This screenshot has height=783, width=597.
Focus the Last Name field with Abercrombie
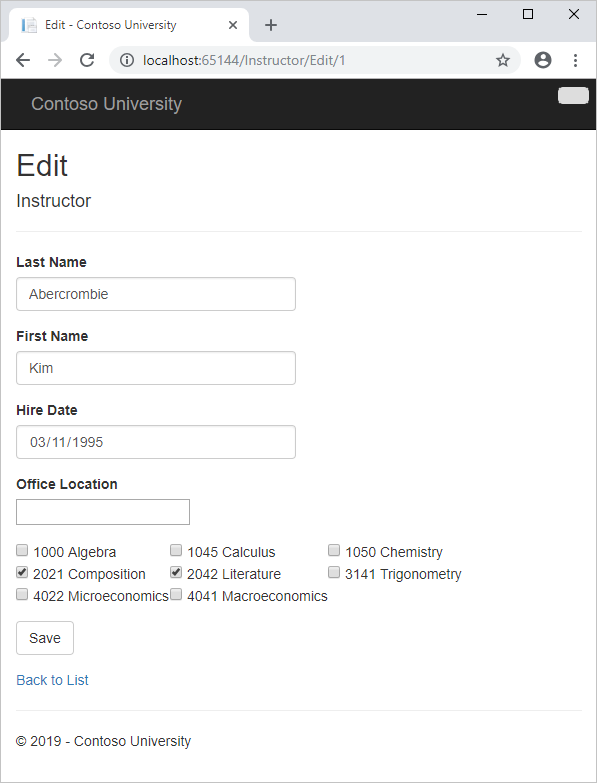point(156,294)
